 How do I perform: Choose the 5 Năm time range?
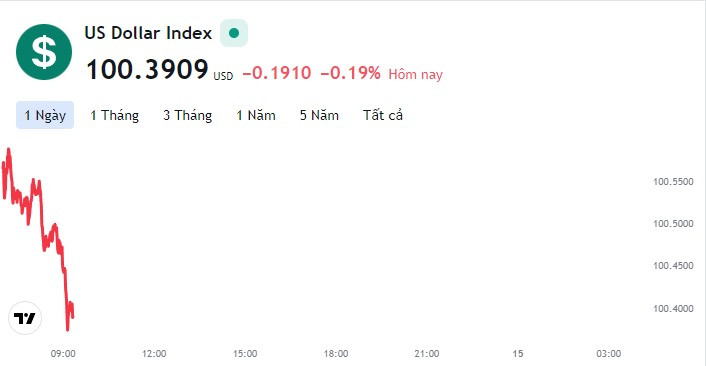coord(319,115)
